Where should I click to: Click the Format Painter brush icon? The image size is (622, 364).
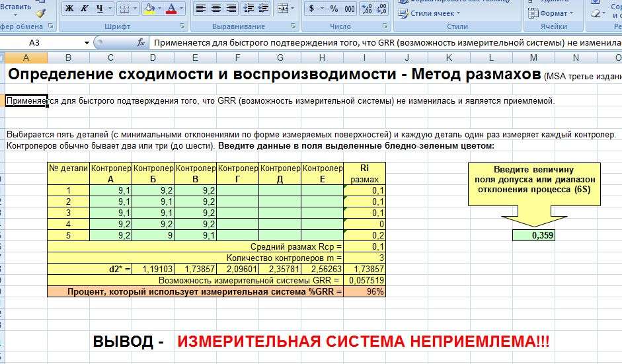(41, 13)
